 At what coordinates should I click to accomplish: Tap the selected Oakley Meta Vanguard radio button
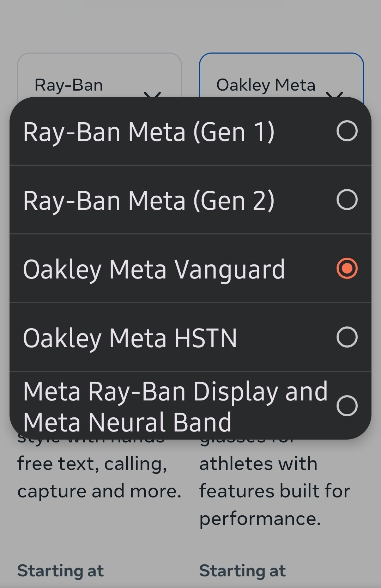[347, 269]
